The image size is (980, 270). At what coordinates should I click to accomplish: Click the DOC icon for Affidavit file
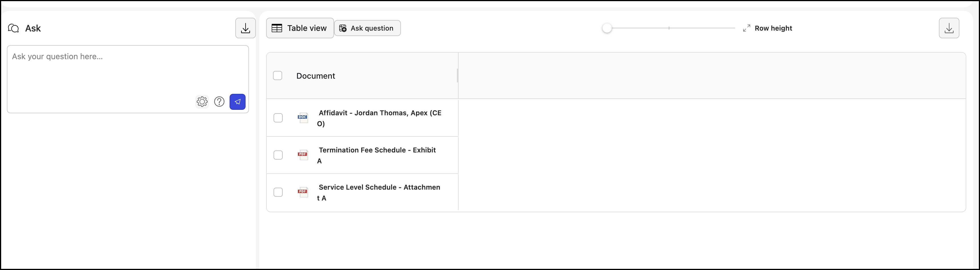(x=302, y=118)
